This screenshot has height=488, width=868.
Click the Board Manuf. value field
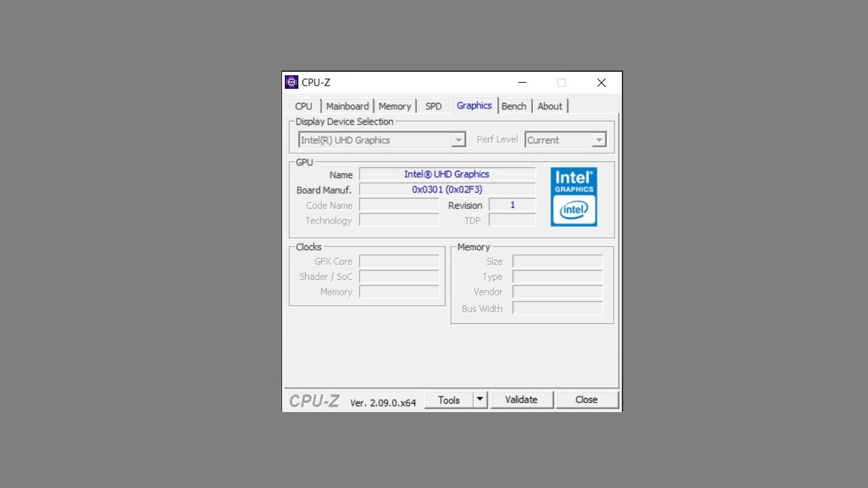[447, 190]
